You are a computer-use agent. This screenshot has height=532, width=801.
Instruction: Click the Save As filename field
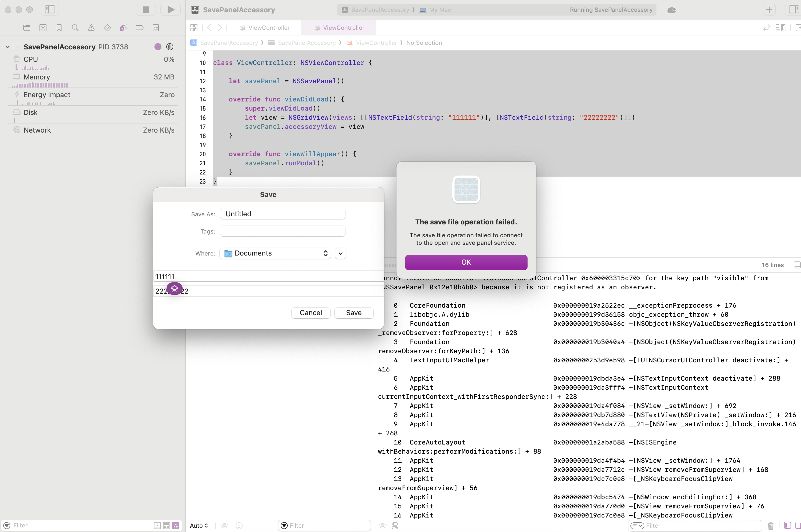coord(283,214)
